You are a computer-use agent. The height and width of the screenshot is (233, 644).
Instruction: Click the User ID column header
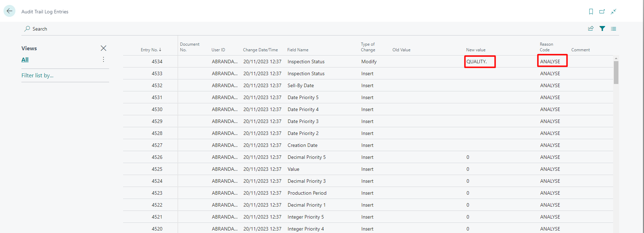click(x=218, y=50)
